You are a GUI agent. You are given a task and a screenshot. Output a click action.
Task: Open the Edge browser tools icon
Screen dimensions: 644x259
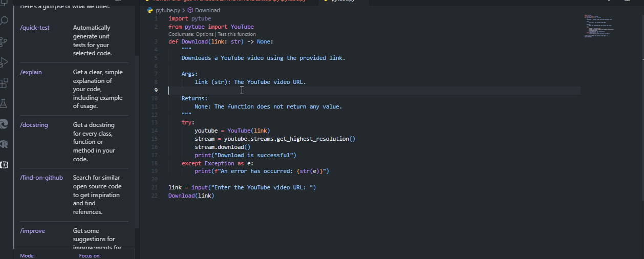[x=4, y=123]
